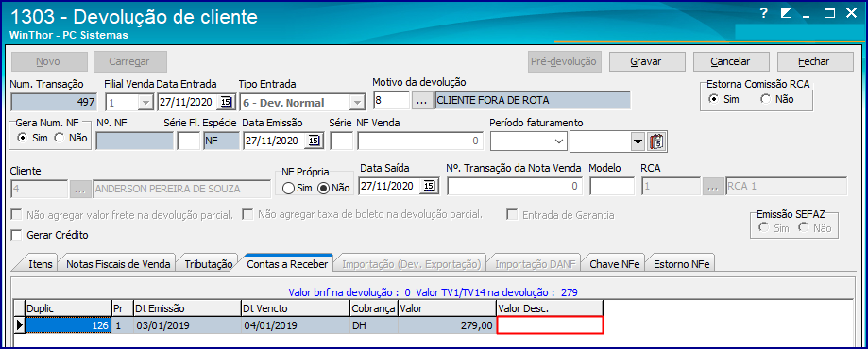Click the NF Venda input field
868x349 pixels.
tap(419, 141)
